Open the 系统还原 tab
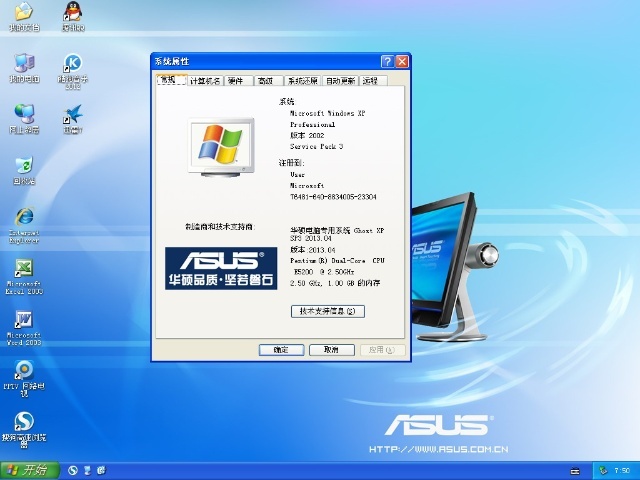This screenshot has height=480, width=640. click(x=302, y=81)
